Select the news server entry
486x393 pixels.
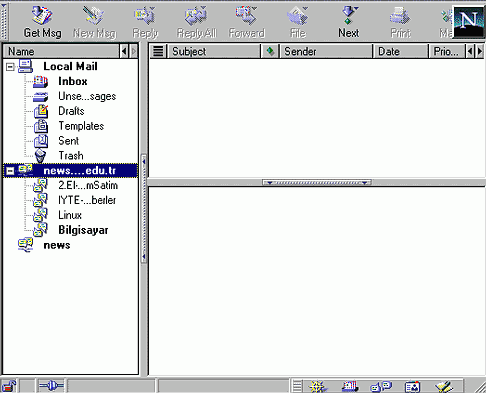tap(57, 245)
